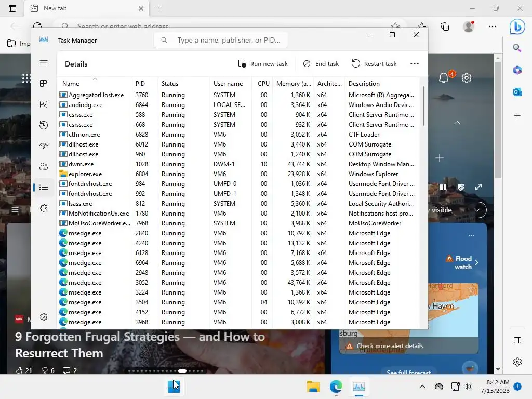Click Restart task button

(374, 64)
